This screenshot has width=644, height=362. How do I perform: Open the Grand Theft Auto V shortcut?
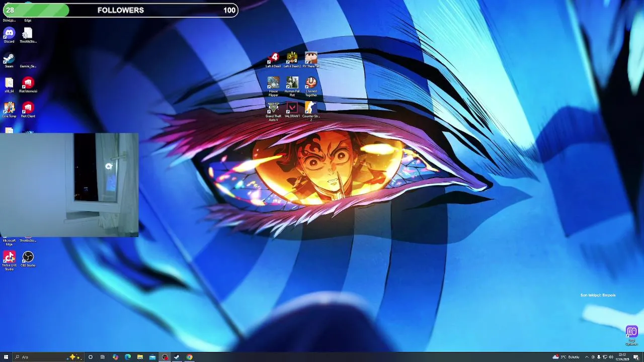coord(273,112)
